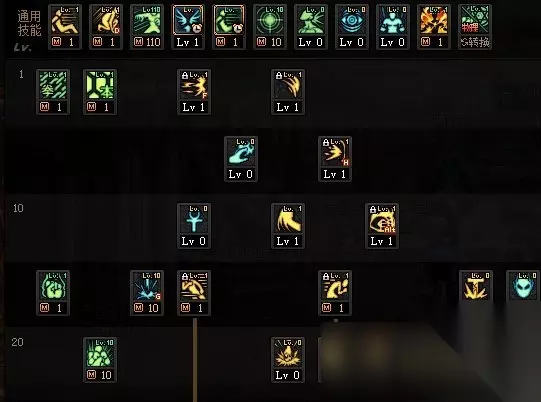Click the green crosshair target skill
Viewport: 541px width, 402px height.
[270, 27]
